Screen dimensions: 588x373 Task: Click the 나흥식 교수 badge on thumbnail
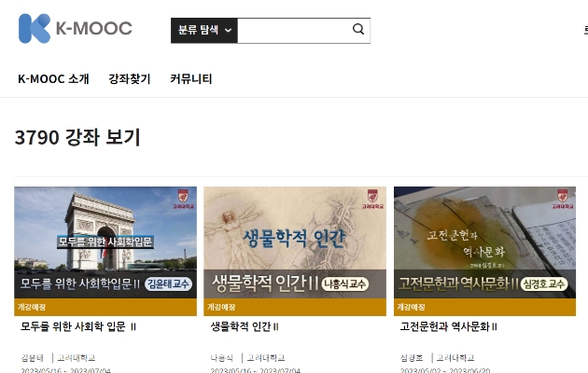345,283
